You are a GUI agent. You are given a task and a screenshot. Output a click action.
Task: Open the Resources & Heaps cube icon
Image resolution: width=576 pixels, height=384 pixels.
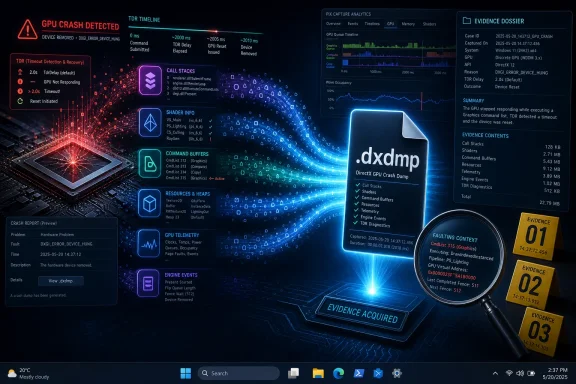pos(149,203)
